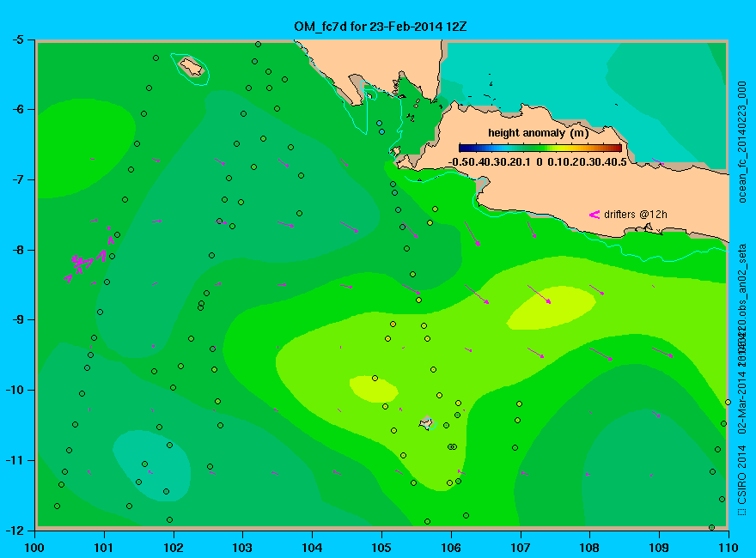
Task: Click the x-axis label "110"
Action: pos(729,548)
